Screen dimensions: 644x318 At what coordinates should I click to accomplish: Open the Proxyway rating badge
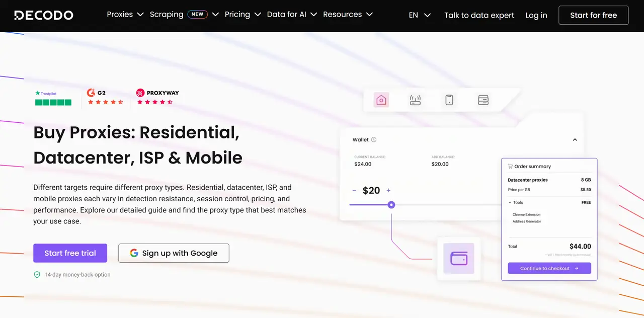[x=157, y=98]
